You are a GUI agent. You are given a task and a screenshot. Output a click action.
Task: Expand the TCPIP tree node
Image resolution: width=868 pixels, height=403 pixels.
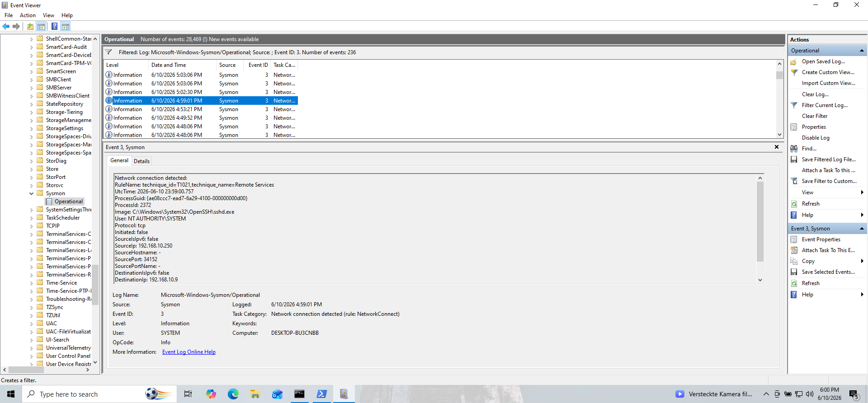[32, 226]
